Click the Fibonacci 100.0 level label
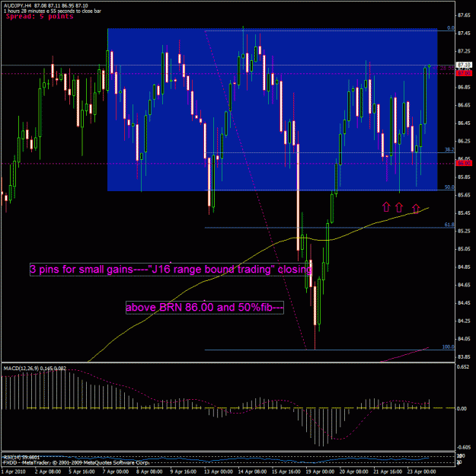 [448, 347]
